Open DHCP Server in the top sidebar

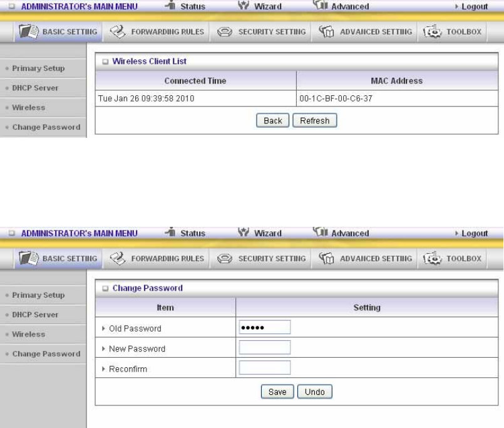tap(35, 88)
